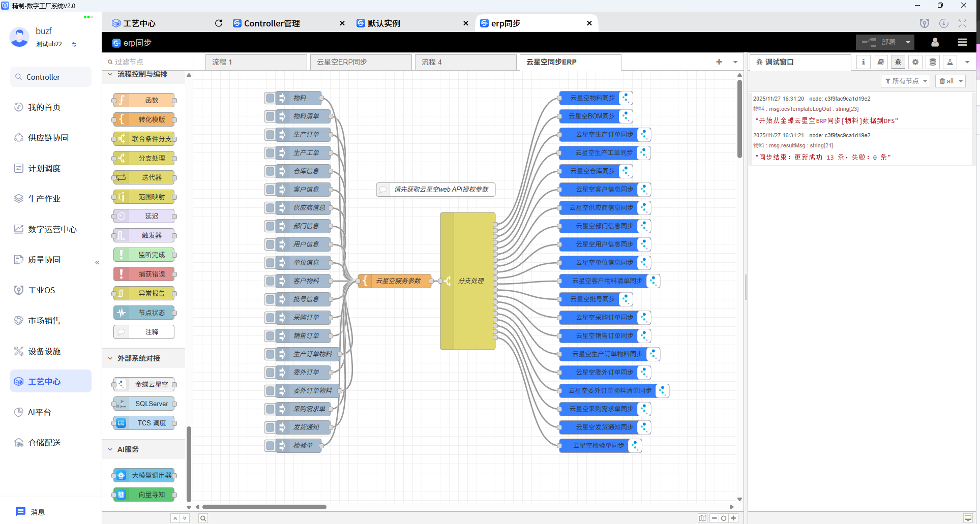Open the debug messages bug icon tab
980x524 pixels.
coord(898,62)
